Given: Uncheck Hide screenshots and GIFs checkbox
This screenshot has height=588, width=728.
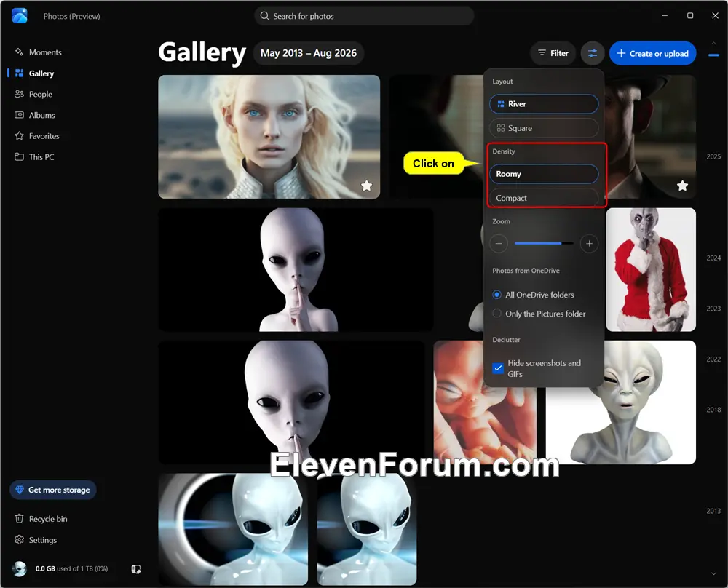Looking at the screenshot, I should [498, 368].
